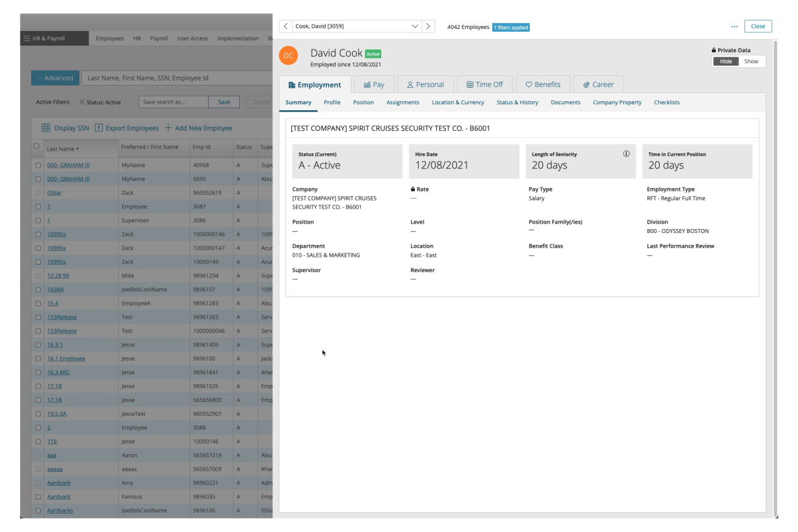798x532 pixels.
Task: Check the box for 16.1 Employee row
Action: click(x=38, y=358)
